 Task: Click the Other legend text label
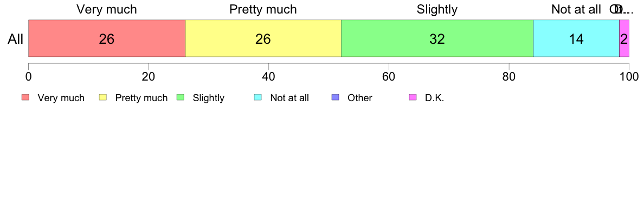pyautogui.click(x=360, y=98)
